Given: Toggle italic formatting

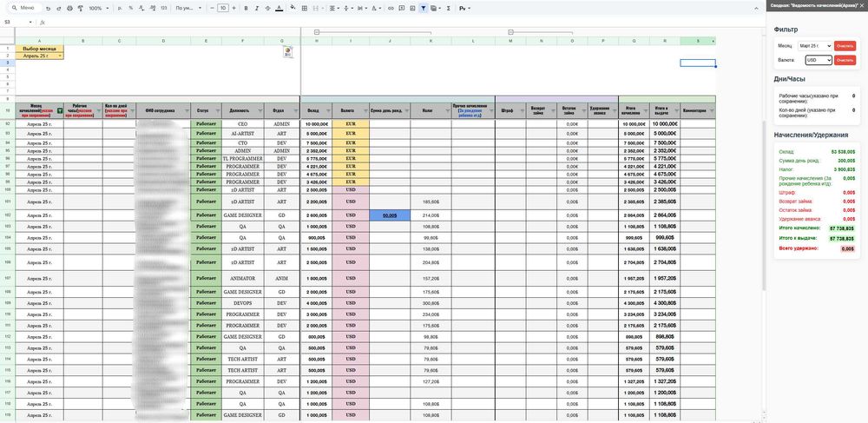Looking at the screenshot, I should (256, 9).
